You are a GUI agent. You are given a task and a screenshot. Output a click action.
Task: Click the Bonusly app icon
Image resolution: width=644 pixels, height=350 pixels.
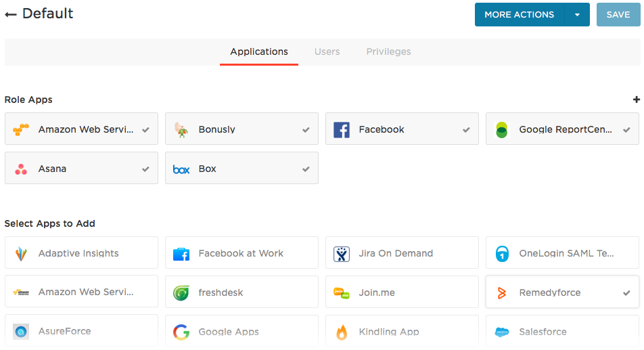click(x=181, y=129)
